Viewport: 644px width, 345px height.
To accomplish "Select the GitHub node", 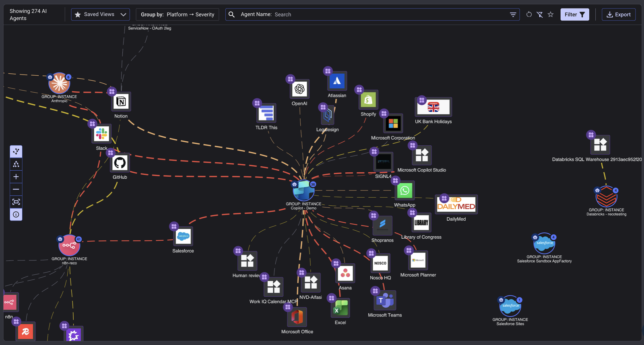I will tap(120, 163).
